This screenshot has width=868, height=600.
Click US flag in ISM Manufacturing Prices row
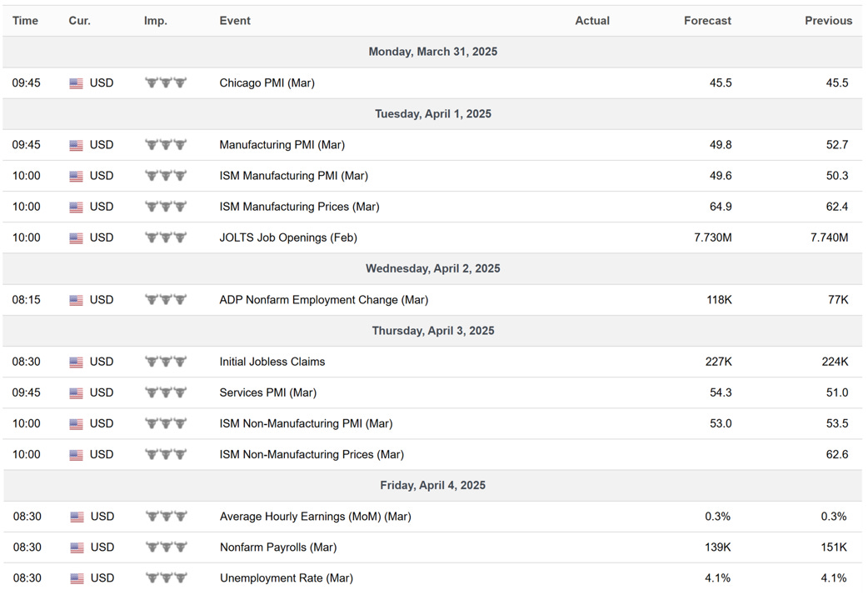[76, 207]
